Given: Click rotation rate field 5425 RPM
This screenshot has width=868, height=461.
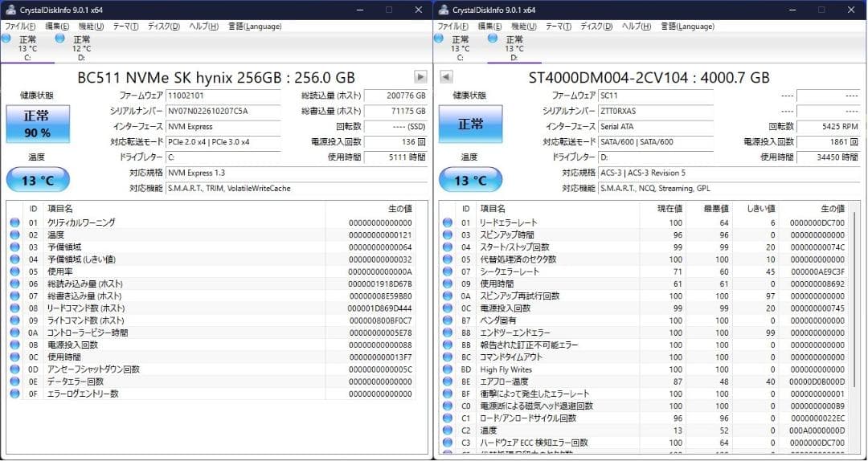Looking at the screenshot, I should click(829, 127).
